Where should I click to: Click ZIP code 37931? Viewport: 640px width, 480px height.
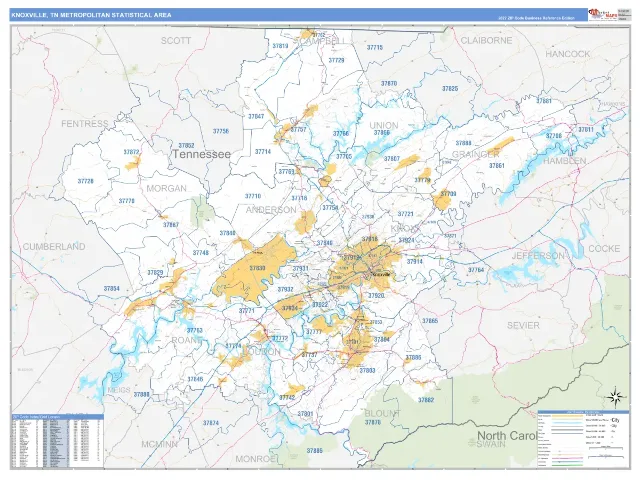pos(300,269)
